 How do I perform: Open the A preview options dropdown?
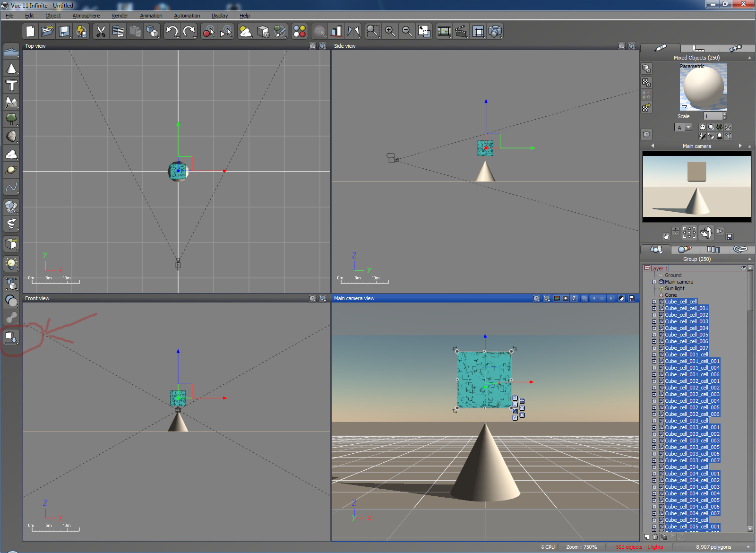tap(688, 128)
